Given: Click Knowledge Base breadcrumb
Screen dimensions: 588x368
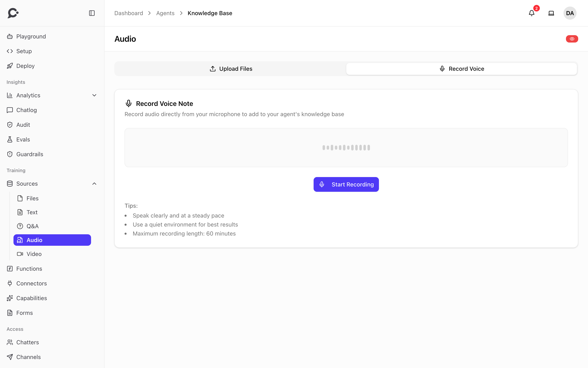Looking at the screenshot, I should coord(210,13).
